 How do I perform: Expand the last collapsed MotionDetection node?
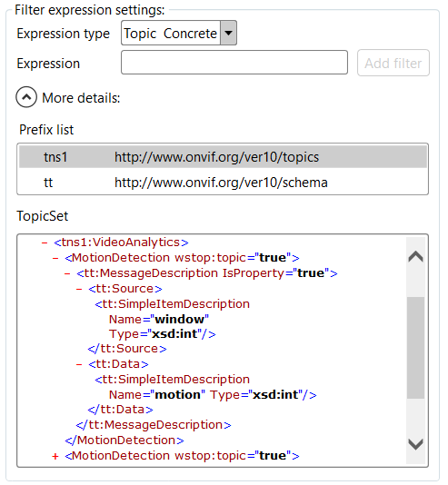click(x=55, y=456)
